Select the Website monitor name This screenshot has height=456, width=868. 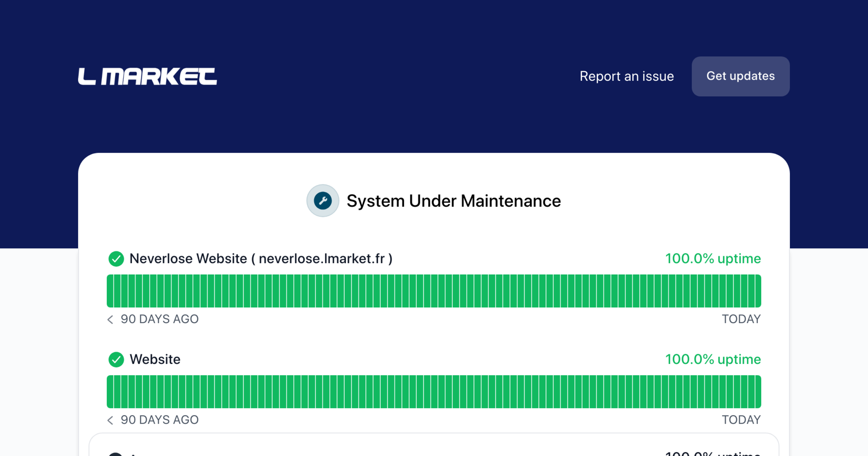pyautogui.click(x=155, y=359)
